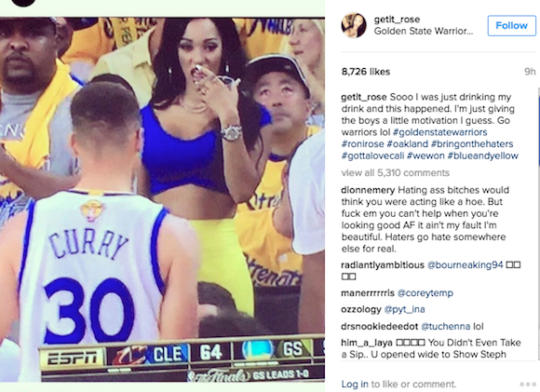This screenshot has height=392, width=540.
Task: Open #blueandyellow hashtag
Action: [x=483, y=155]
